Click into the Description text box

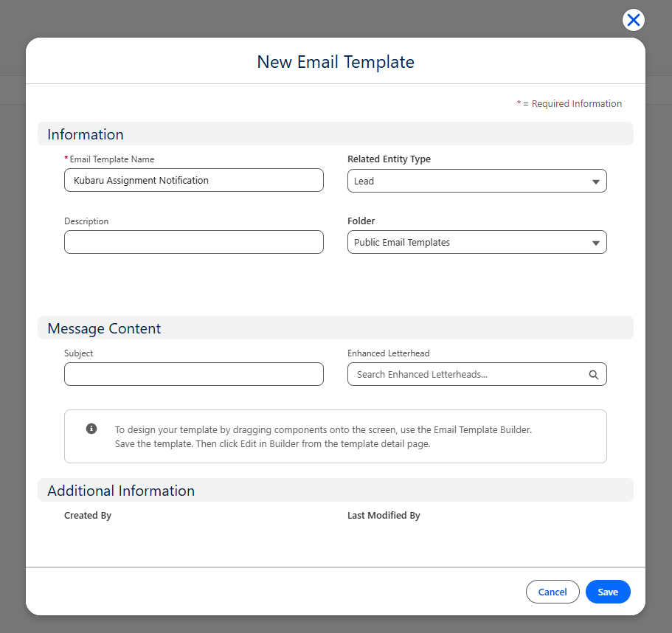click(x=193, y=242)
